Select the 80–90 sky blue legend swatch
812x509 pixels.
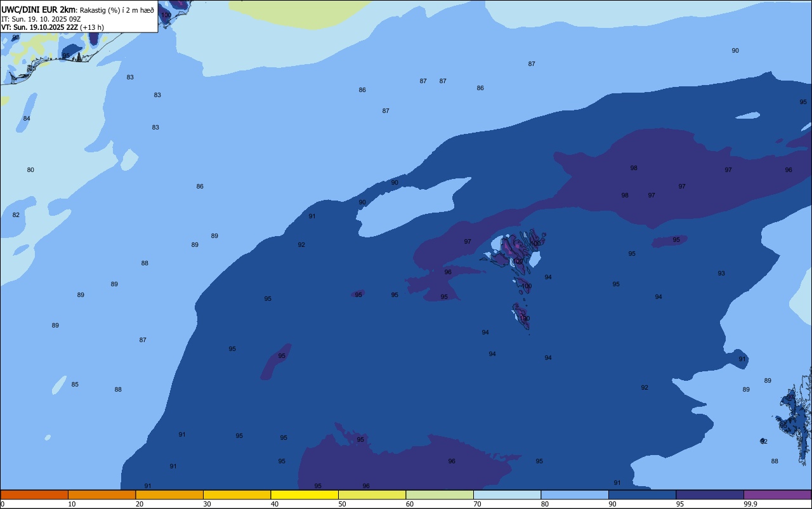coord(575,494)
